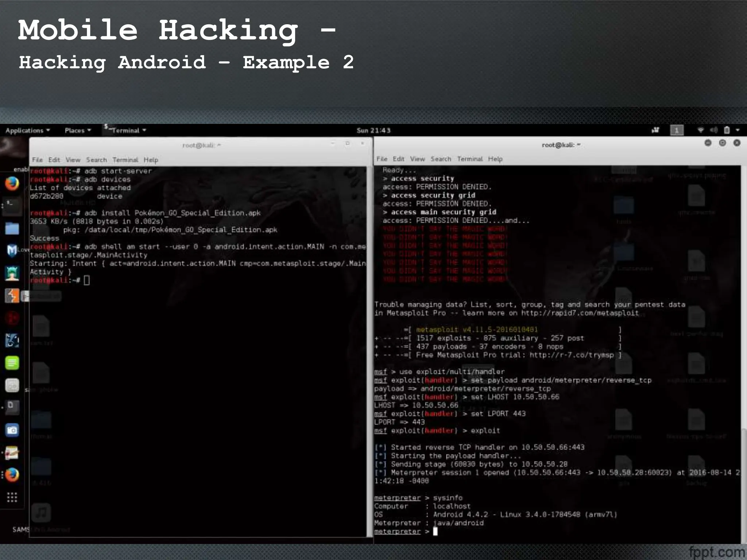Image resolution: width=747 pixels, height=560 pixels.
Task: Open Armitage from the dock
Action: [x=12, y=273]
